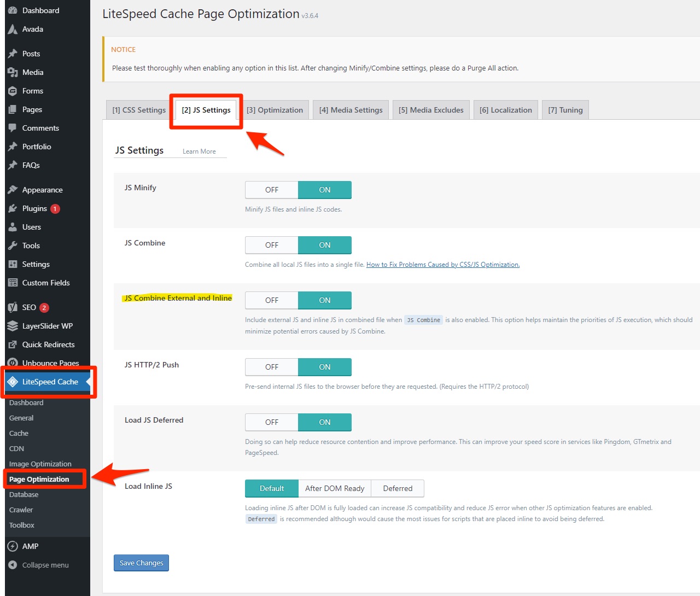Click the Posts pin icon in sidebar

coord(13,54)
